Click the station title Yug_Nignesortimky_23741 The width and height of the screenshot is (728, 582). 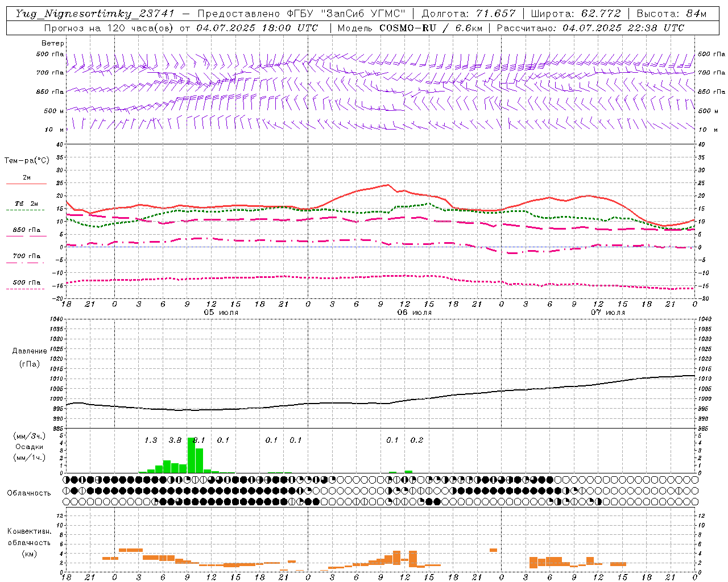click(94, 14)
